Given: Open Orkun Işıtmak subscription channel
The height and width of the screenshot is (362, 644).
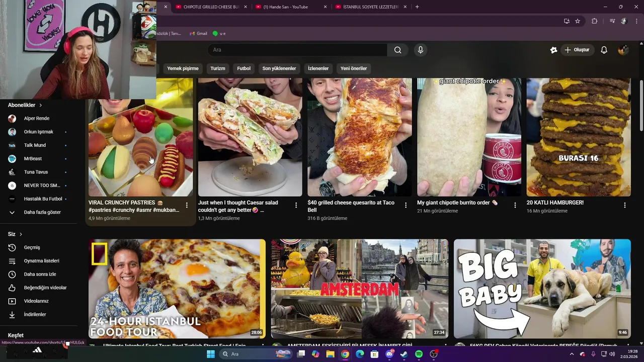Looking at the screenshot, I should 38,132.
